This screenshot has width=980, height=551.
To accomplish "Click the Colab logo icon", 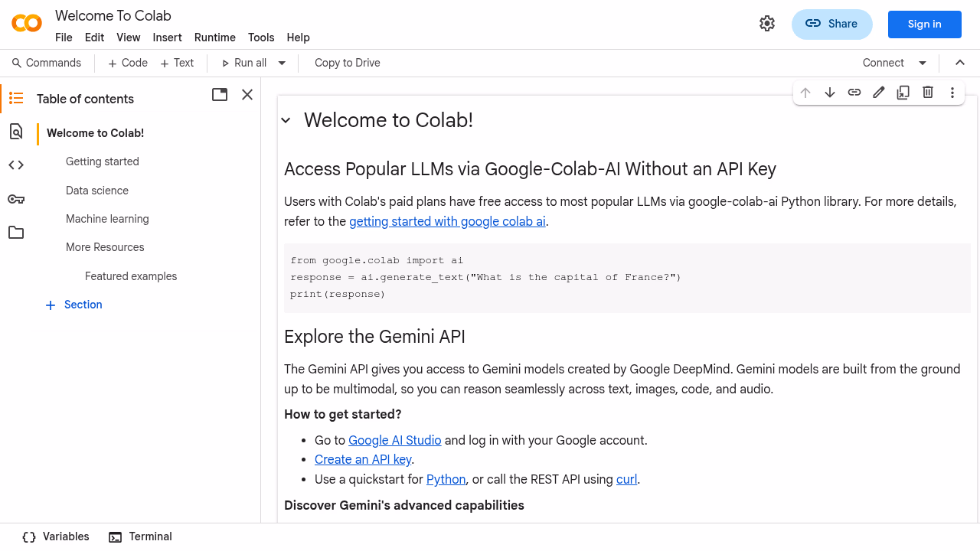I will pyautogui.click(x=27, y=24).
